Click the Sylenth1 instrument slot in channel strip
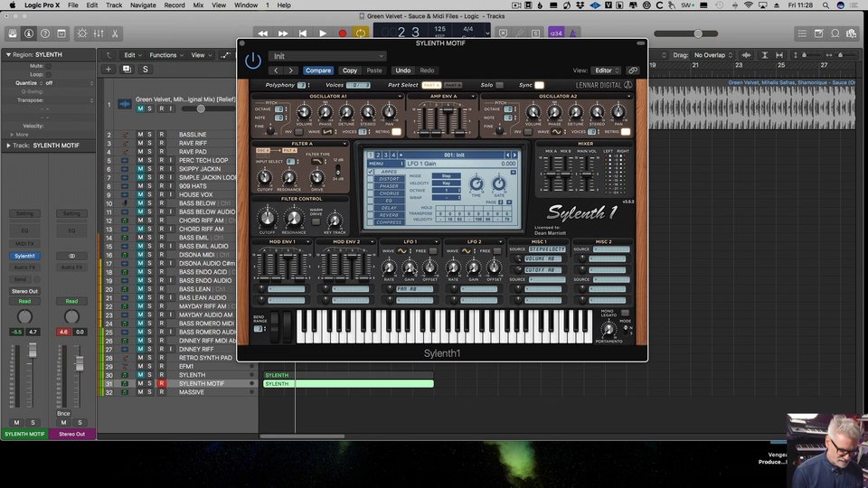 click(x=24, y=256)
